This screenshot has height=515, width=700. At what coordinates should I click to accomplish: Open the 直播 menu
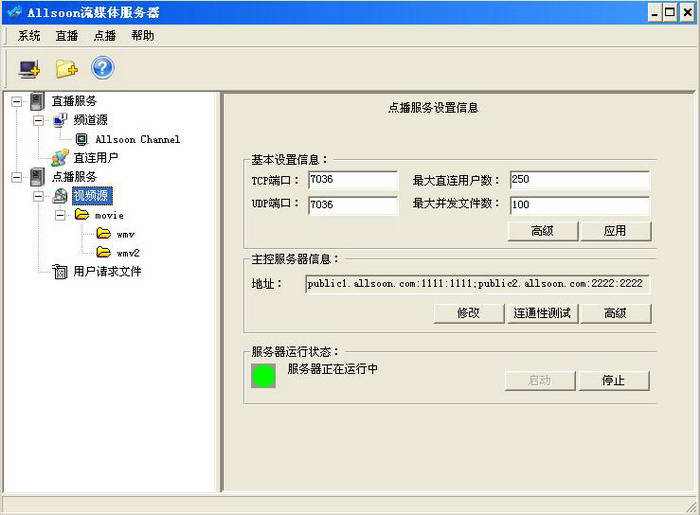tap(67, 36)
